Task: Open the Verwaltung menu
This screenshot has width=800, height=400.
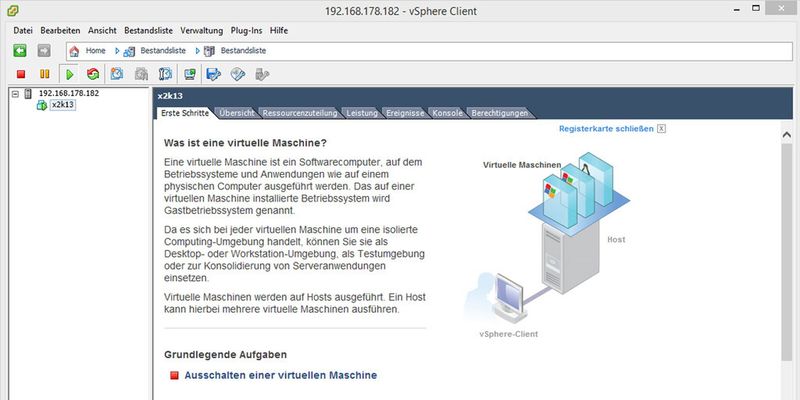Action: 202,31
